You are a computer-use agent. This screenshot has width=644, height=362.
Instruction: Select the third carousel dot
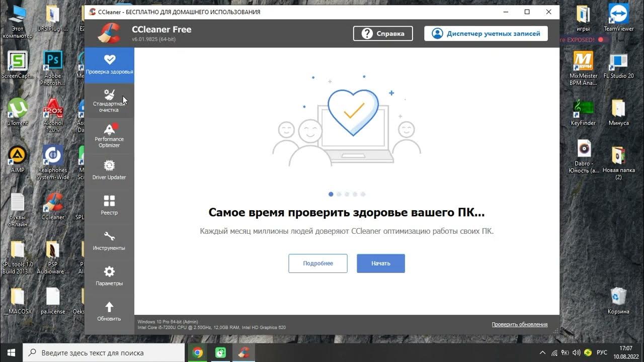tap(347, 194)
